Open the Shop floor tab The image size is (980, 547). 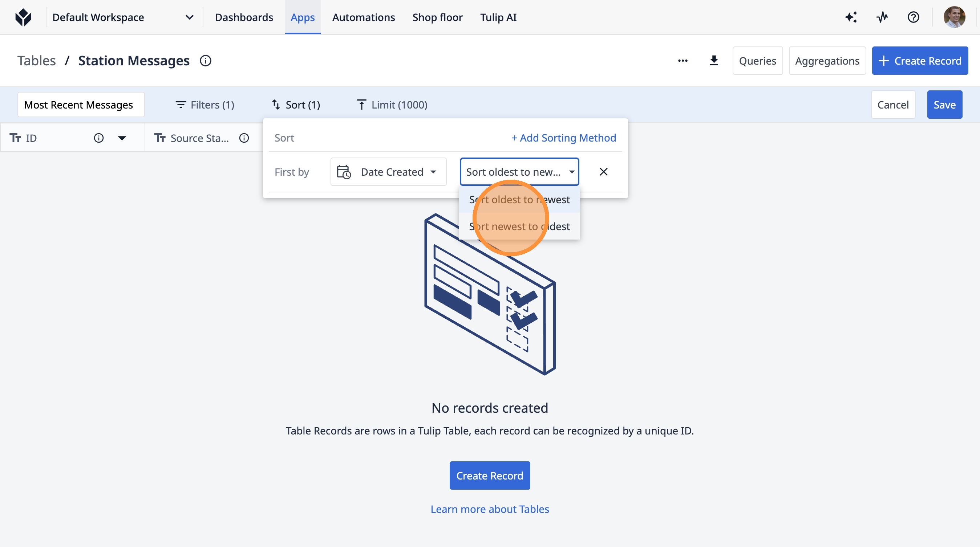coord(437,17)
